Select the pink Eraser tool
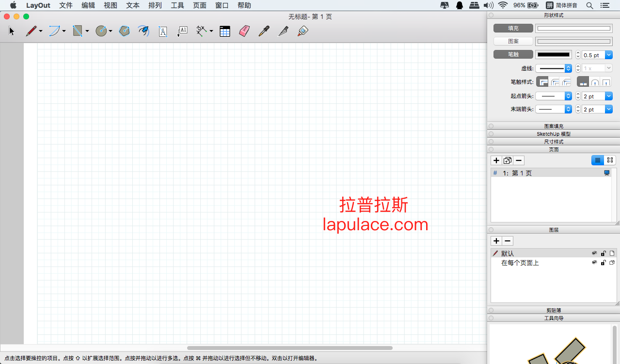Image resolution: width=620 pixels, height=364 pixels. coord(244,32)
